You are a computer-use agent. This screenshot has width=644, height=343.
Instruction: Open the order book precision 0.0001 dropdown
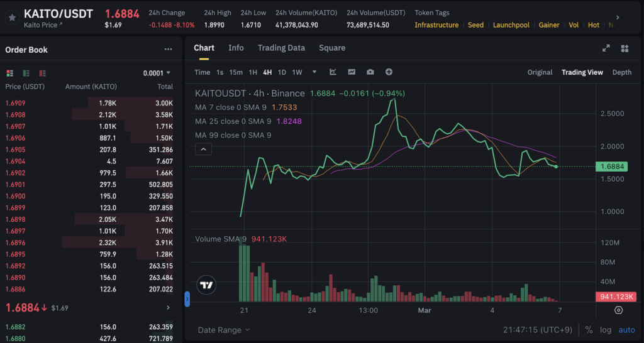tap(157, 73)
